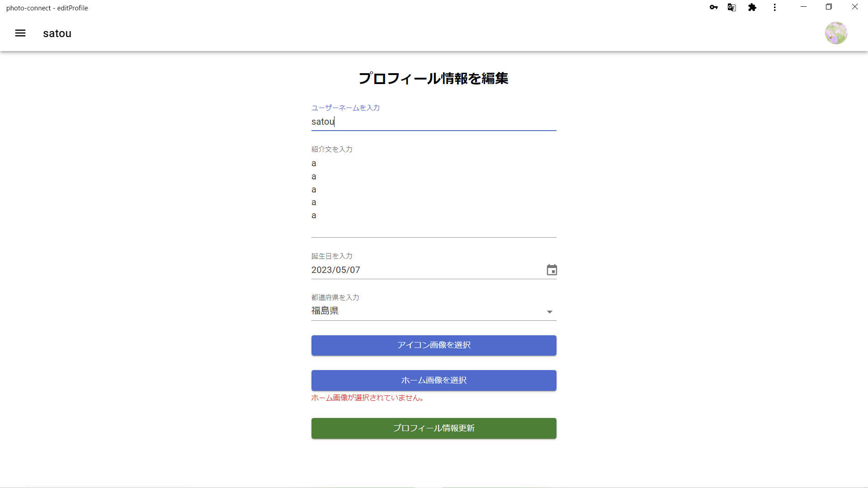
Task: Click the satou title in app bar
Action: click(57, 33)
